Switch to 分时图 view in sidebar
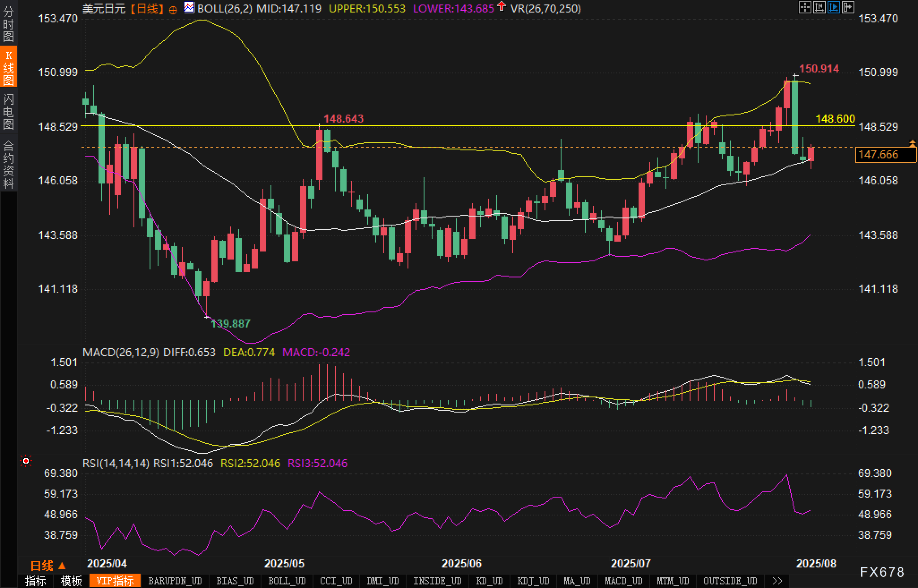Viewport: 918px width, 588px height. click(x=9, y=24)
